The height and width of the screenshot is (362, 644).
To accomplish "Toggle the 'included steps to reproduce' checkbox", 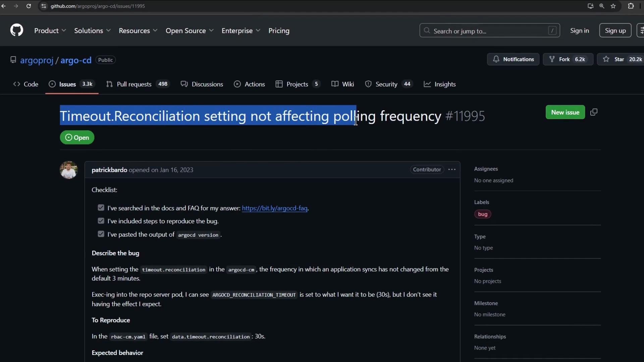I will 101,221.
